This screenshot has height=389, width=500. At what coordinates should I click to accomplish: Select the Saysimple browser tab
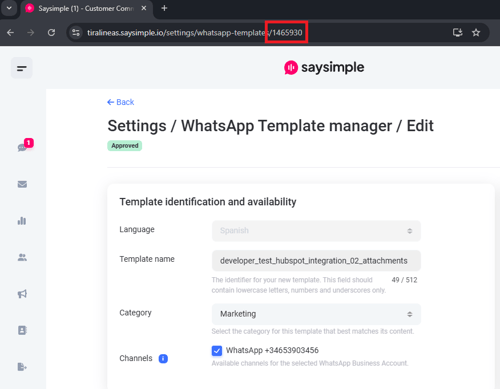click(87, 9)
